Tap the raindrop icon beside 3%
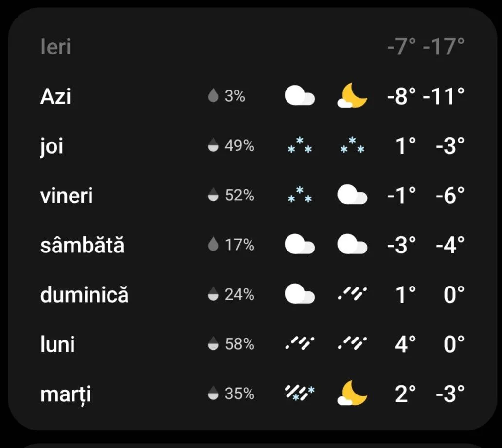Screen dimensions: 502x448 213,96
